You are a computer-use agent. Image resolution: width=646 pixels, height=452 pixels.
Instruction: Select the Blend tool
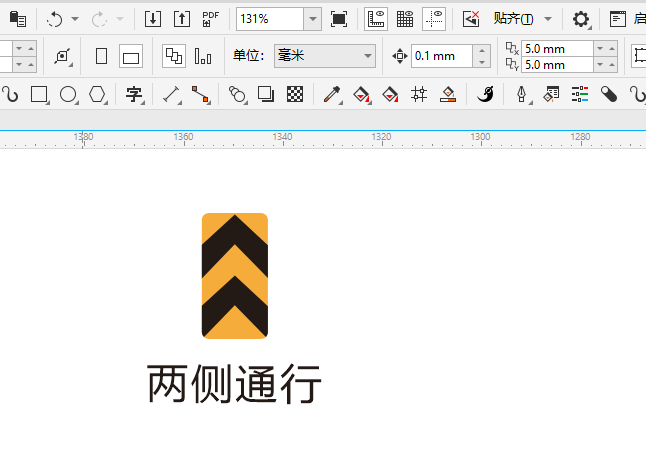(x=237, y=94)
